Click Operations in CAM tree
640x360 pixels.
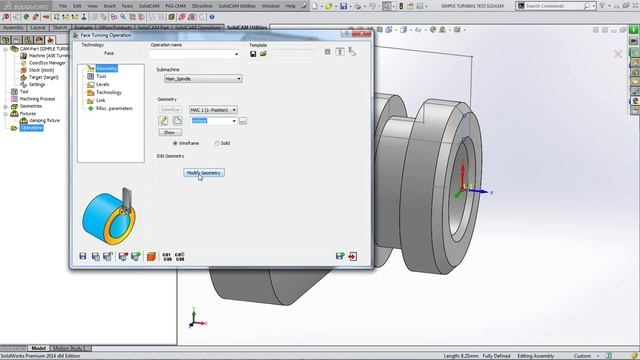(x=31, y=128)
